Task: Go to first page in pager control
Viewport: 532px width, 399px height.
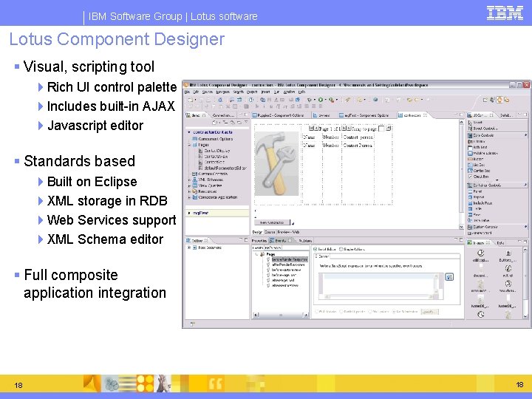Action: tap(311, 129)
